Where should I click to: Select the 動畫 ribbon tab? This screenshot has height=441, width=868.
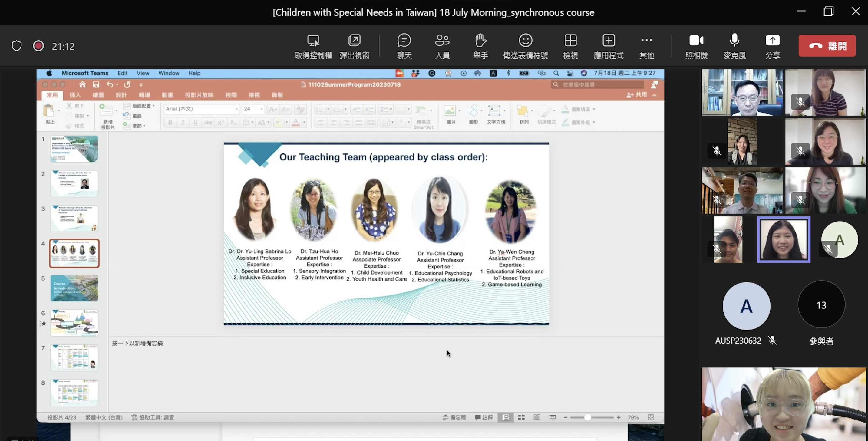(x=167, y=95)
